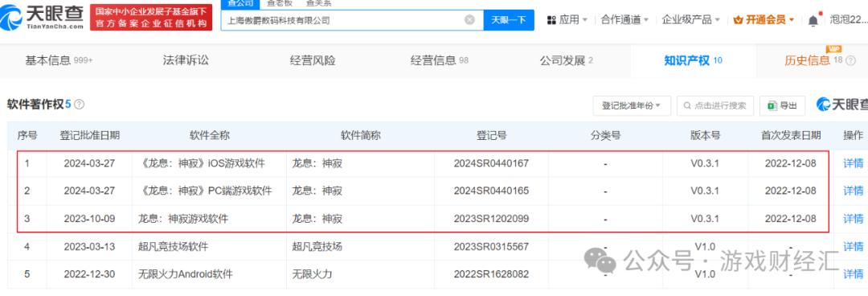Open 详情 for 《龙息：神寂》iOS游戏软件
The width and height of the screenshot is (868, 296).
(x=853, y=163)
